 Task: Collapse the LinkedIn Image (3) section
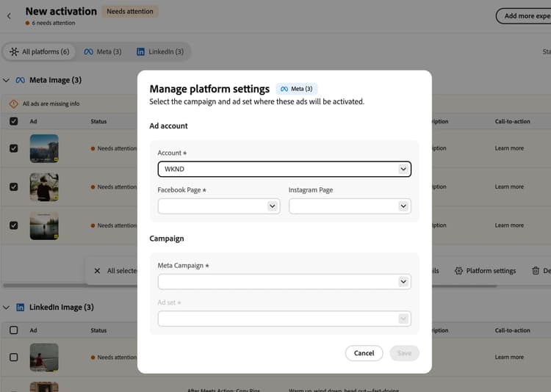pyautogui.click(x=6, y=308)
